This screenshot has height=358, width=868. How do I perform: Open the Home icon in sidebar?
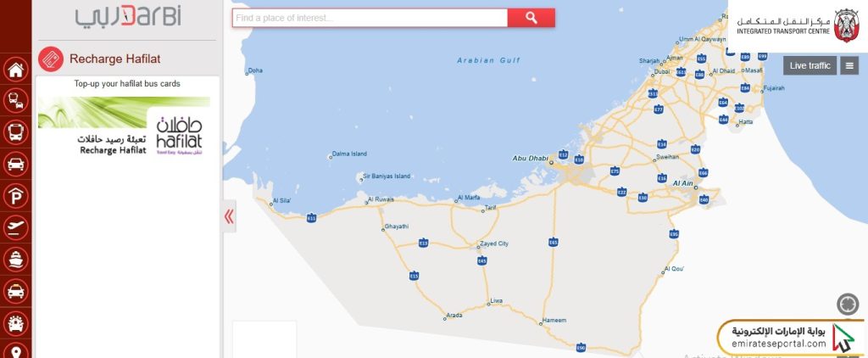point(15,70)
